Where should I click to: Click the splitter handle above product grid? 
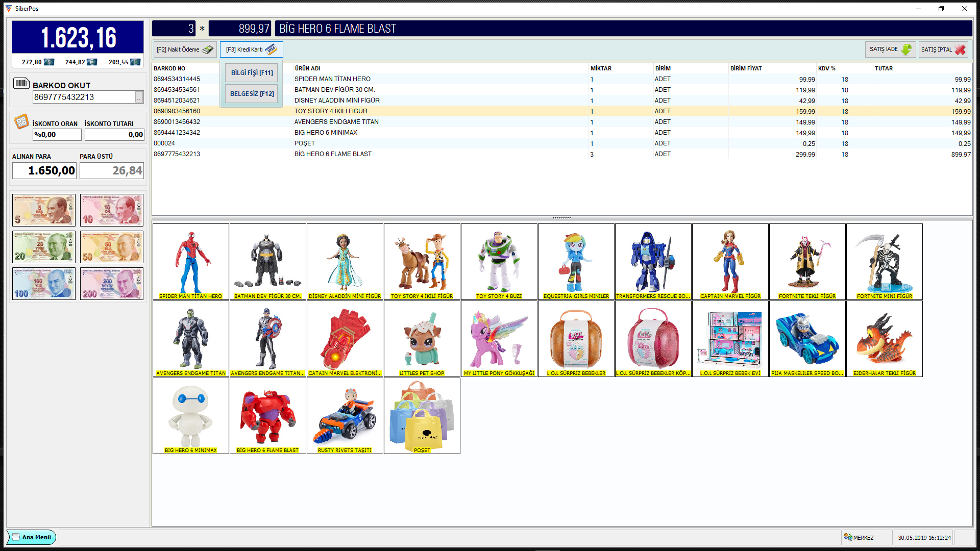(x=562, y=218)
